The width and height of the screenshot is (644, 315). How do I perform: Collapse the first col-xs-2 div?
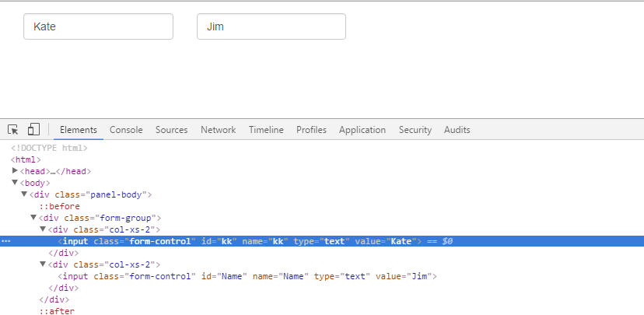pyautogui.click(x=44, y=229)
